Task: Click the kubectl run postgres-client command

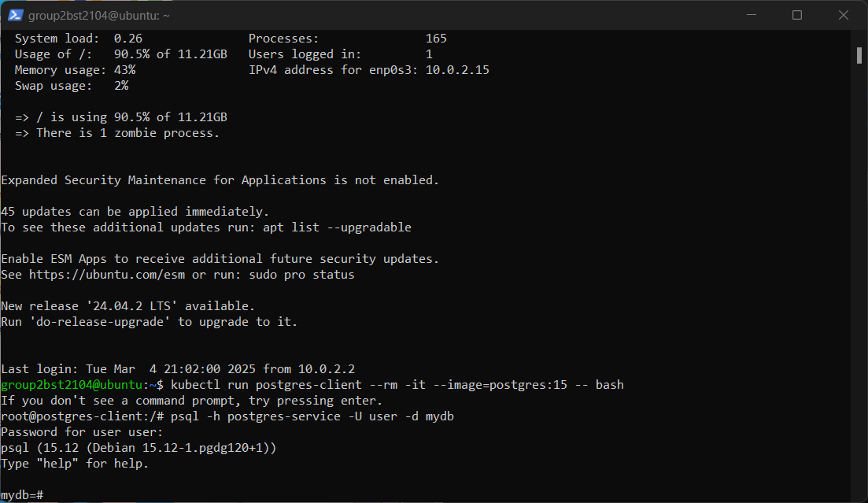Action: click(397, 384)
